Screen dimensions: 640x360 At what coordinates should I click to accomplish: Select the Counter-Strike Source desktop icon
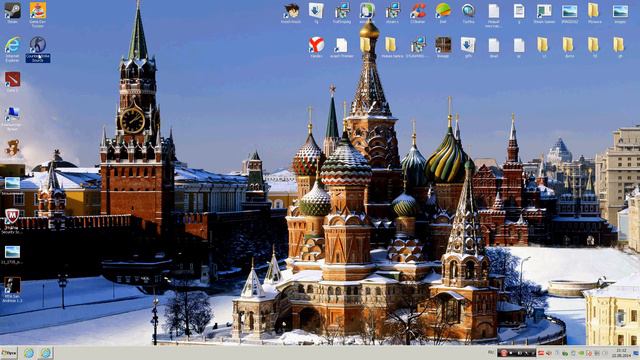coord(38,49)
